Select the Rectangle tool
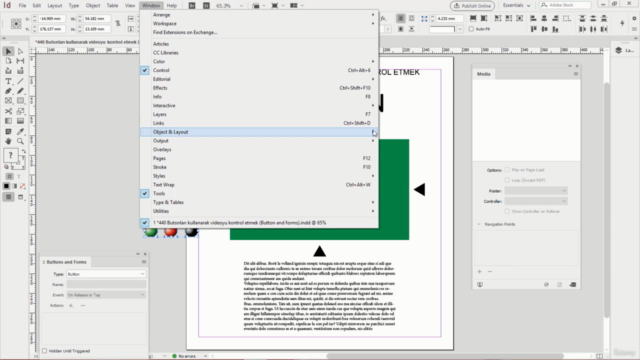This screenshot has width=640, height=360. (x=20, y=101)
